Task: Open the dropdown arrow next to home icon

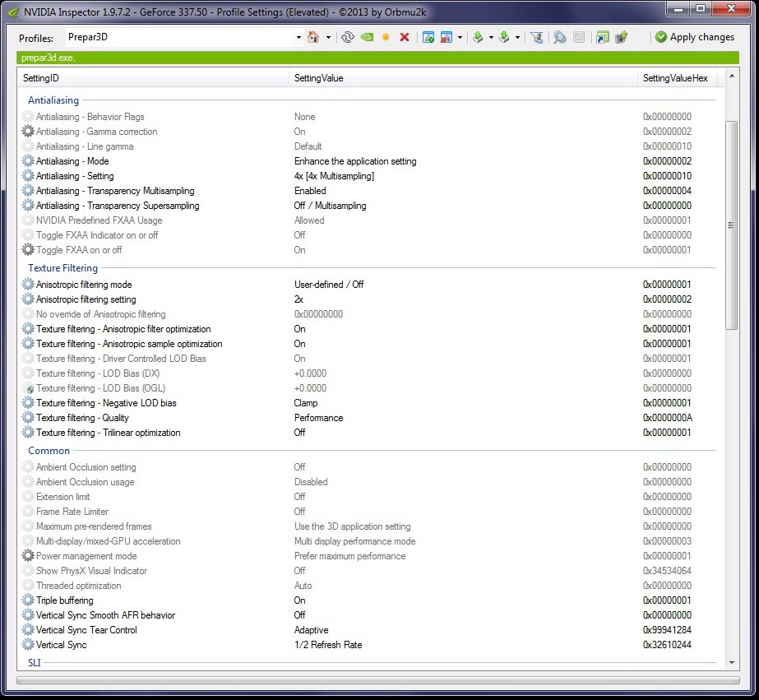Action: [328, 37]
